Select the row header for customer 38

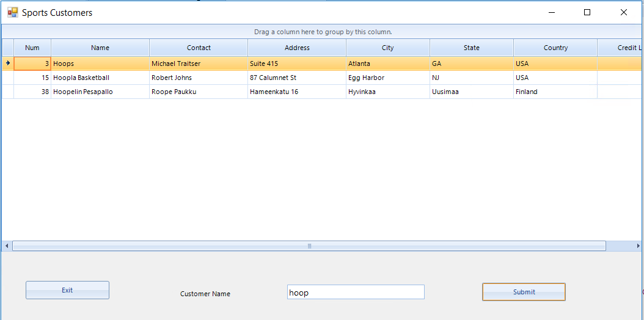(8, 92)
